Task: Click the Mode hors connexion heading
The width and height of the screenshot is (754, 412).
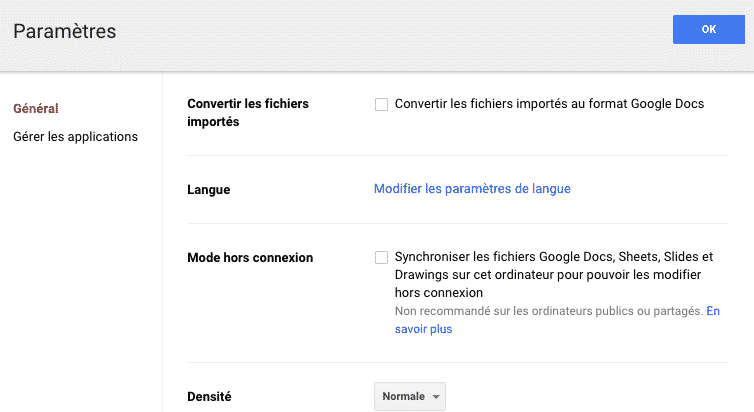Action: pyautogui.click(x=250, y=258)
